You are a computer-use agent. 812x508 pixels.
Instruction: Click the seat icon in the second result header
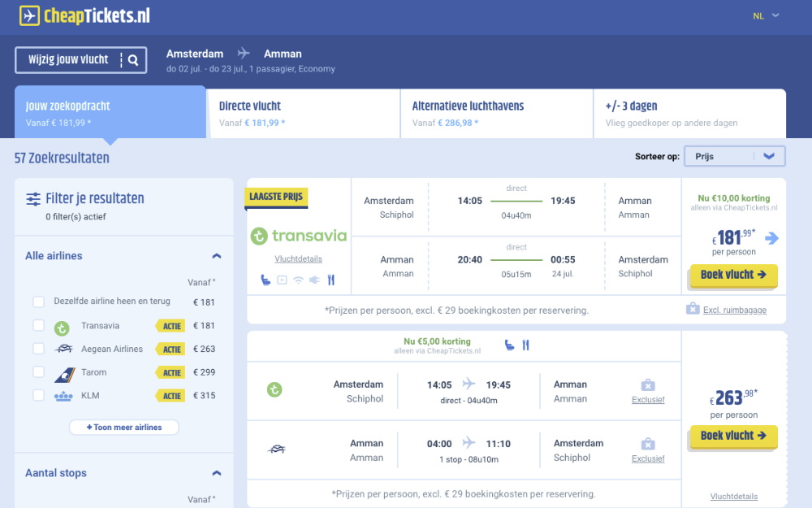(510, 345)
